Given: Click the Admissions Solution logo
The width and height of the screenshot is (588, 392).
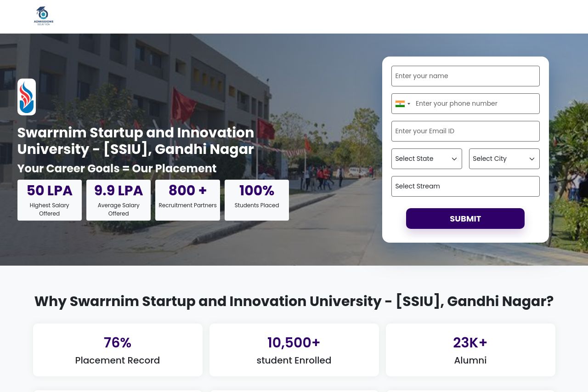Looking at the screenshot, I should point(44,16).
